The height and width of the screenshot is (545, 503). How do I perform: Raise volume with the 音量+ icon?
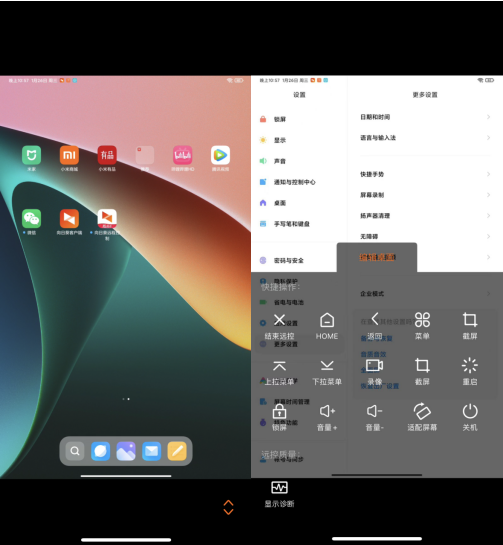[x=327, y=411]
